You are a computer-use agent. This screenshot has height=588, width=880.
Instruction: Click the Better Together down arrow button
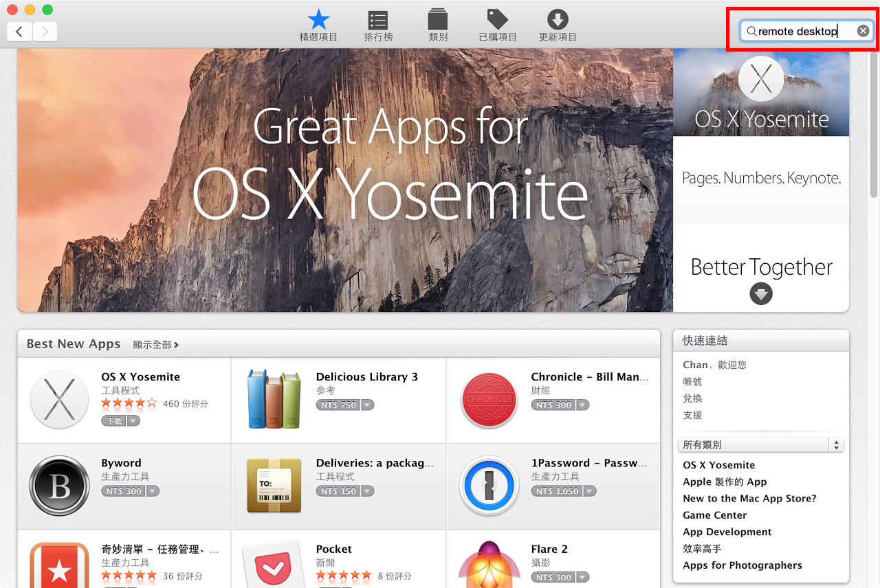[761, 294]
